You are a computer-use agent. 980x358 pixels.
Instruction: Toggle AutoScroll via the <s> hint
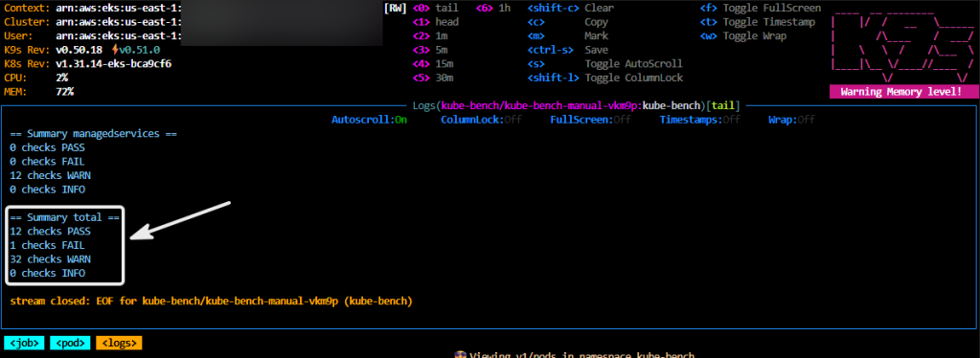point(605,64)
